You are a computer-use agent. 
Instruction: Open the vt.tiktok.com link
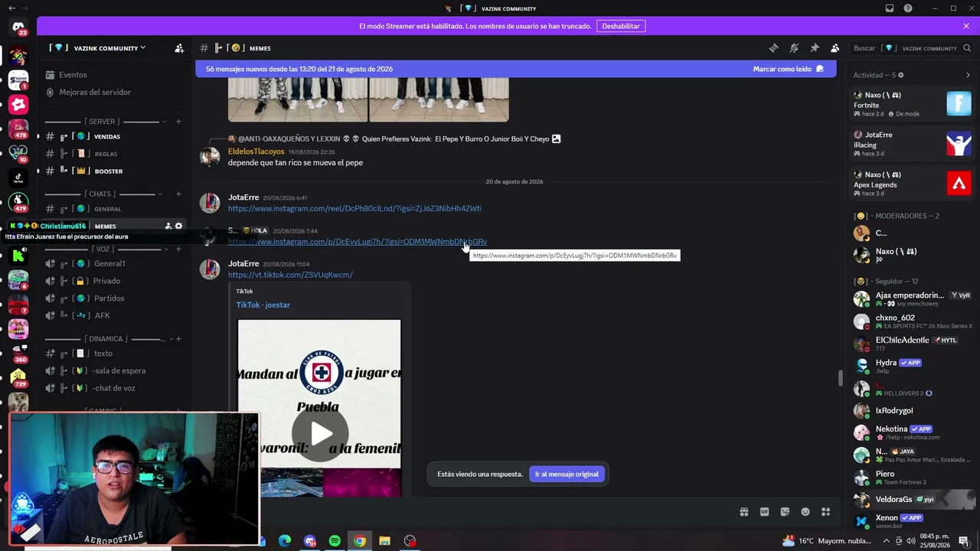[x=290, y=275]
